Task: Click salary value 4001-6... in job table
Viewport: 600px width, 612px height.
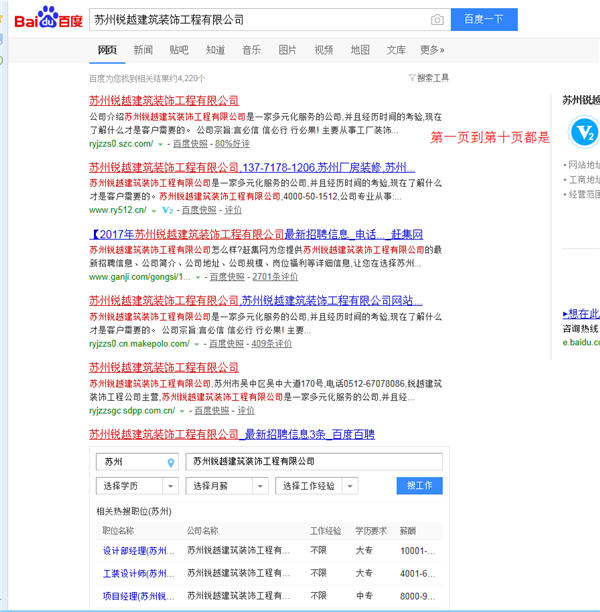Action: [417, 573]
